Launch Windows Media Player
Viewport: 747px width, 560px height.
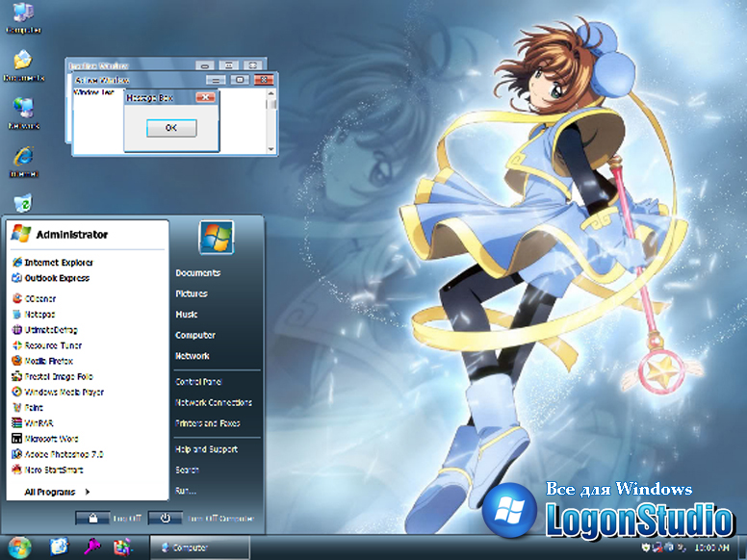58,392
